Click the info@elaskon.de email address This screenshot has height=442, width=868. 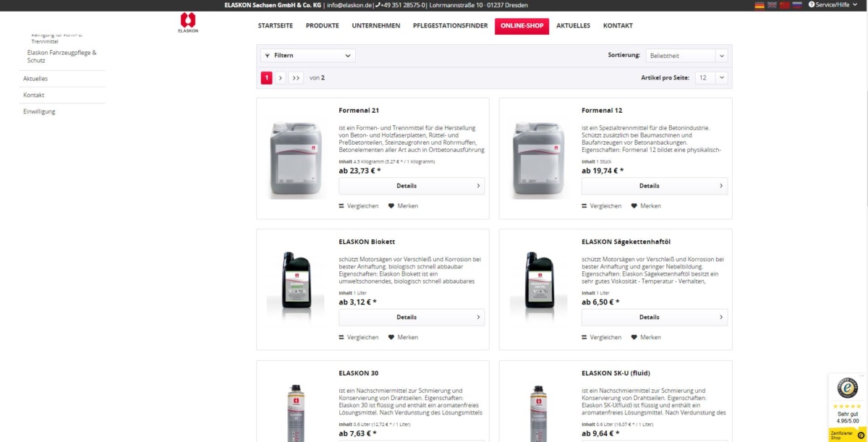tap(349, 5)
